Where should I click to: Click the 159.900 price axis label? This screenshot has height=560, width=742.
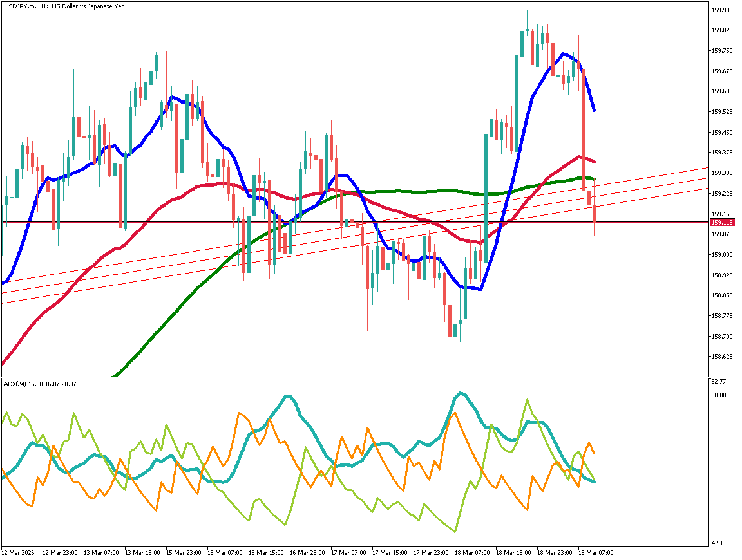pos(722,10)
